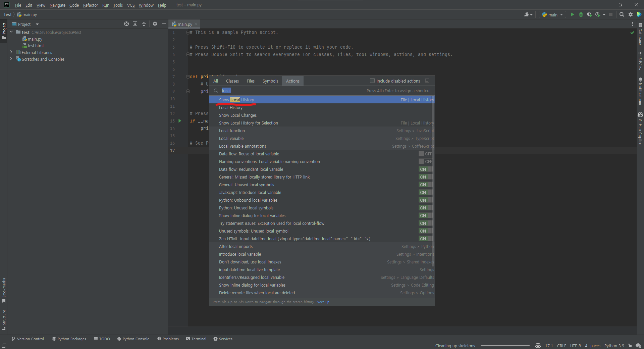Toggle Data flow: Redundant local variable
644x349 pixels.
[x=426, y=169]
